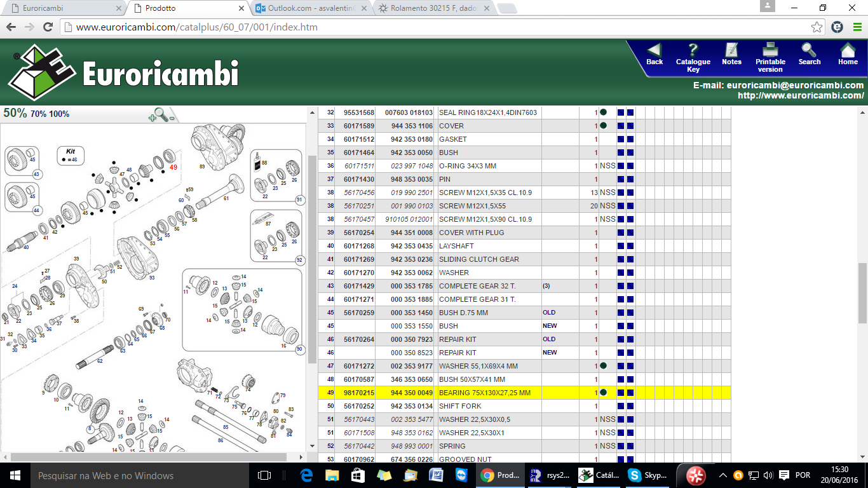This screenshot has height=488, width=868.
Task: Click the Back arrow icon
Action: 654,50
